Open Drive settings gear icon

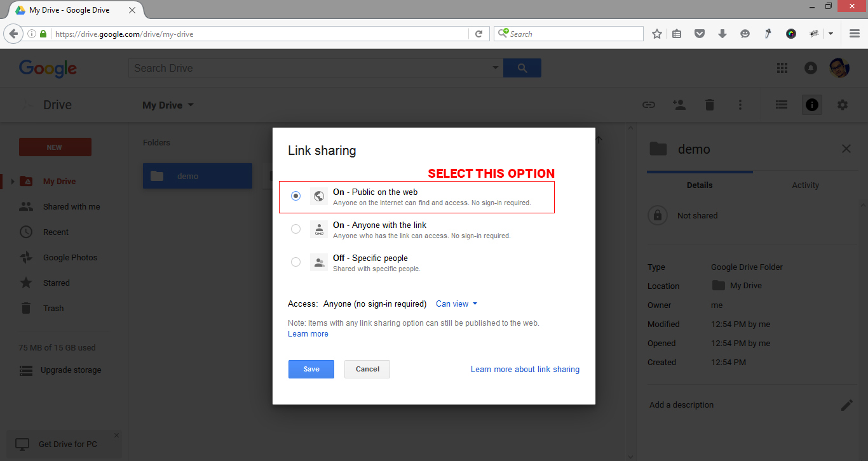tap(842, 104)
